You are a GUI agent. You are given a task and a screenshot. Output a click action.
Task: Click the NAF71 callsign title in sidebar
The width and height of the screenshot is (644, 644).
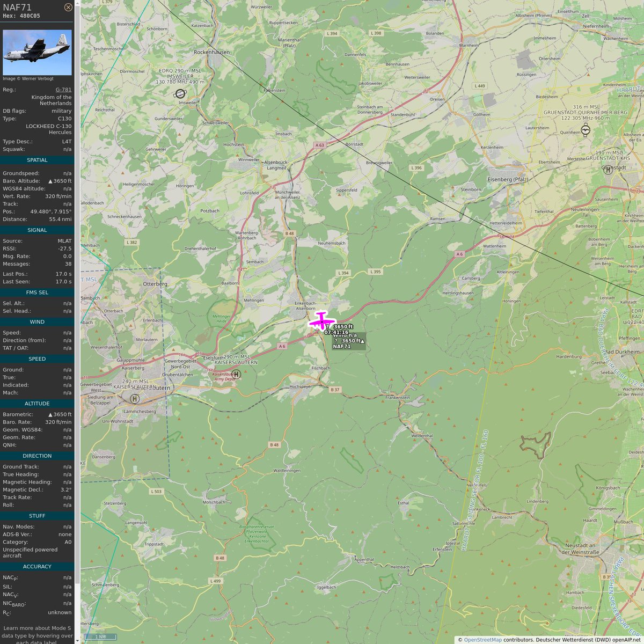[17, 7]
